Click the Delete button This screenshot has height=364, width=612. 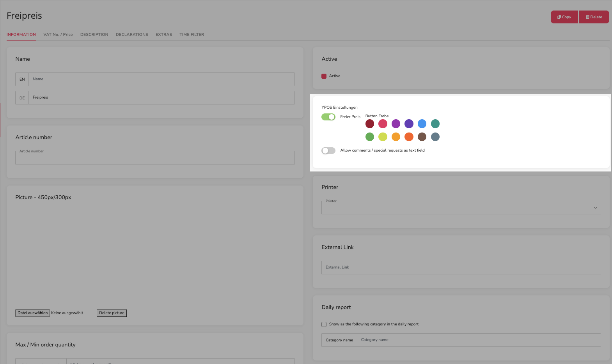point(594,17)
